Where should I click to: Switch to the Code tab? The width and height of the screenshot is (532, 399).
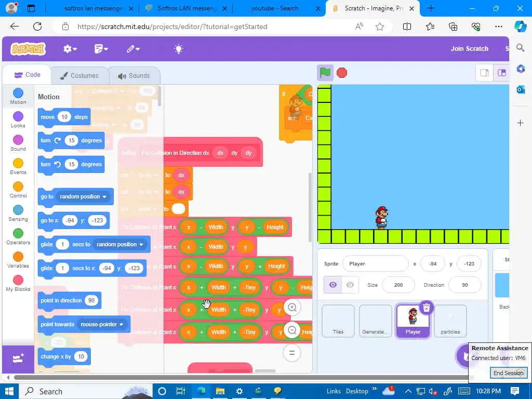pos(27,75)
